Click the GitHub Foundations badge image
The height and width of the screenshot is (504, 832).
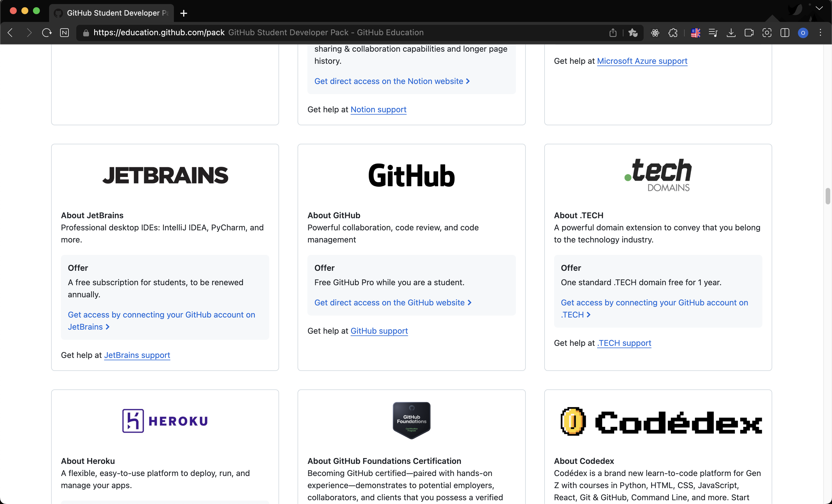coord(411,421)
